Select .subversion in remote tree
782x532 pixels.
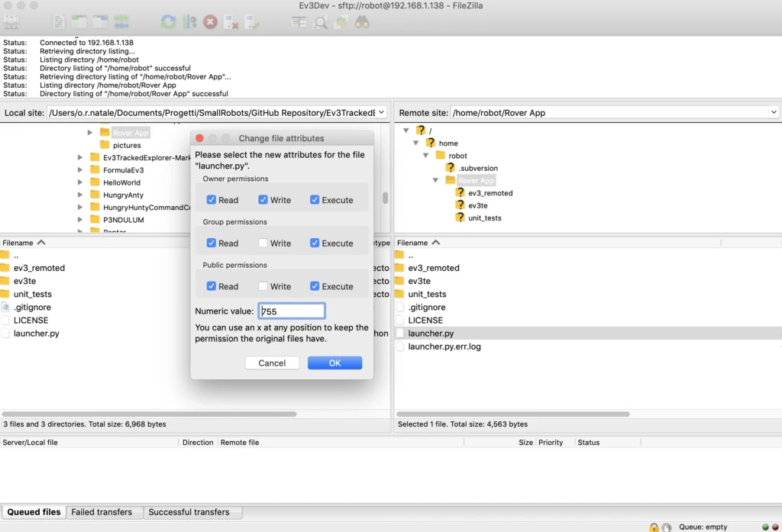478,168
